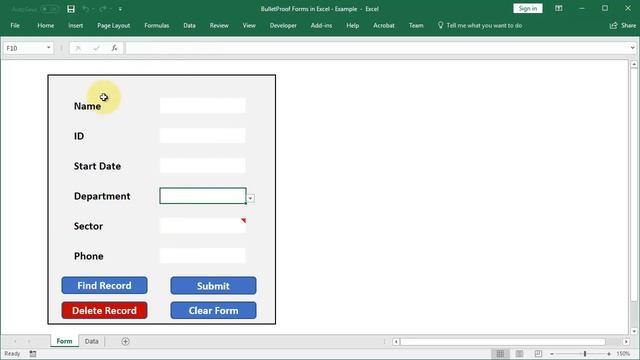This screenshot has width=640, height=360.
Task: Expand the Name Box dropdown arrow
Action: (49, 48)
